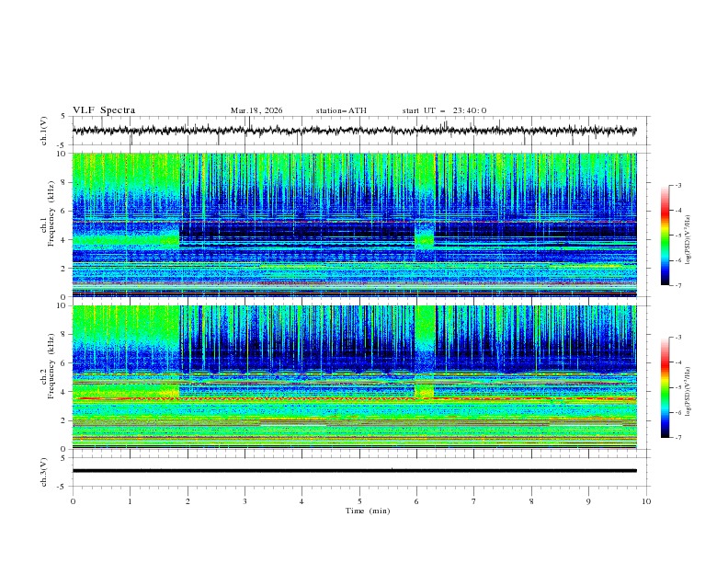Click the time axis tick label "2"
This screenshot has width=728, height=563.
[x=188, y=501]
